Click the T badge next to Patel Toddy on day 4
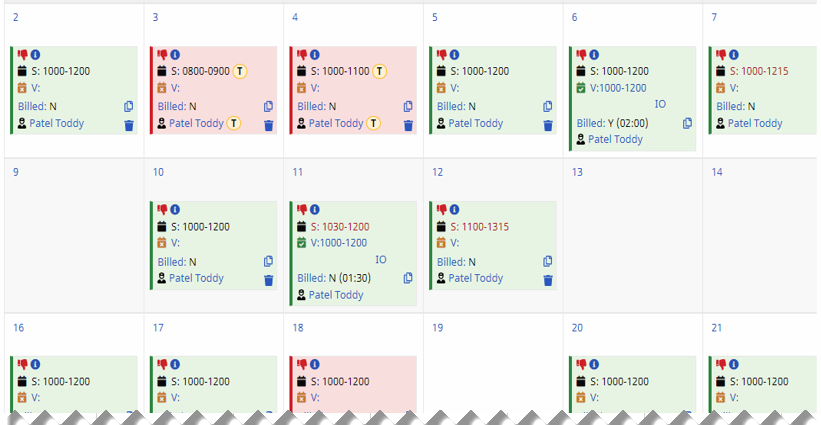This screenshot has width=821, height=425. coord(373,123)
